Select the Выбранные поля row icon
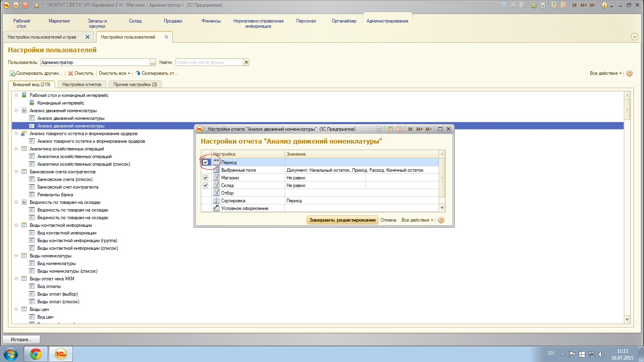Viewport: 644px width, 362px height. coord(217,170)
